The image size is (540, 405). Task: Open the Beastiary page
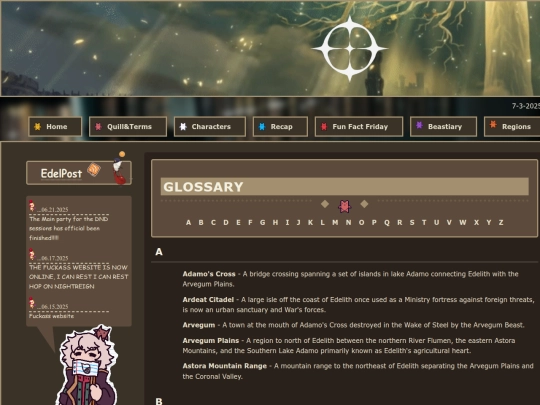point(444,127)
